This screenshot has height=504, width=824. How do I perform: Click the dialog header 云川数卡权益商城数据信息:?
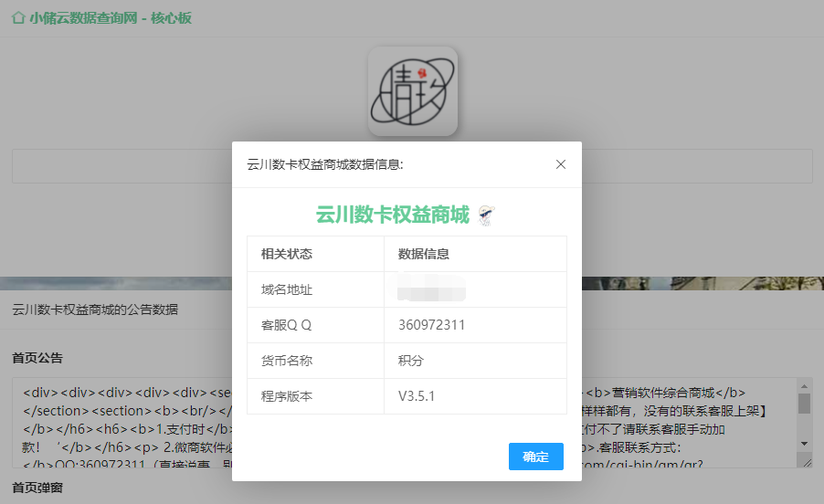325,164
